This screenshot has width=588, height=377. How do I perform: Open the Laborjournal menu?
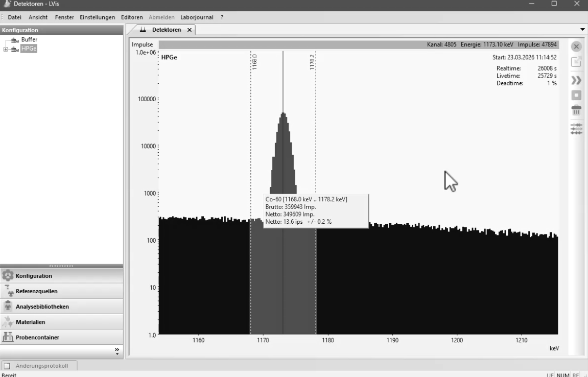click(x=197, y=17)
